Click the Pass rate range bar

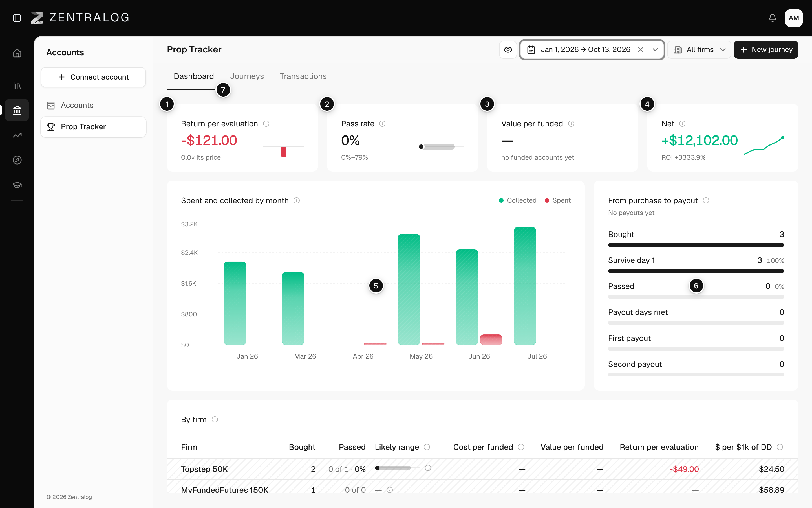click(x=442, y=147)
